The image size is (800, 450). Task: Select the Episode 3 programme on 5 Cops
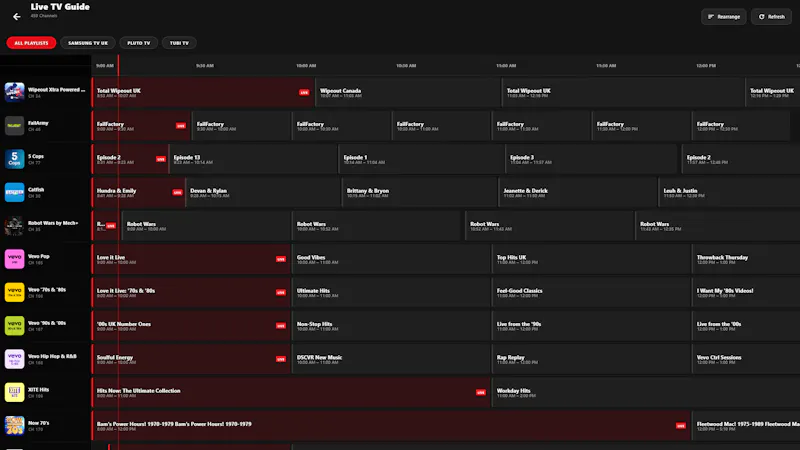[x=591, y=159]
